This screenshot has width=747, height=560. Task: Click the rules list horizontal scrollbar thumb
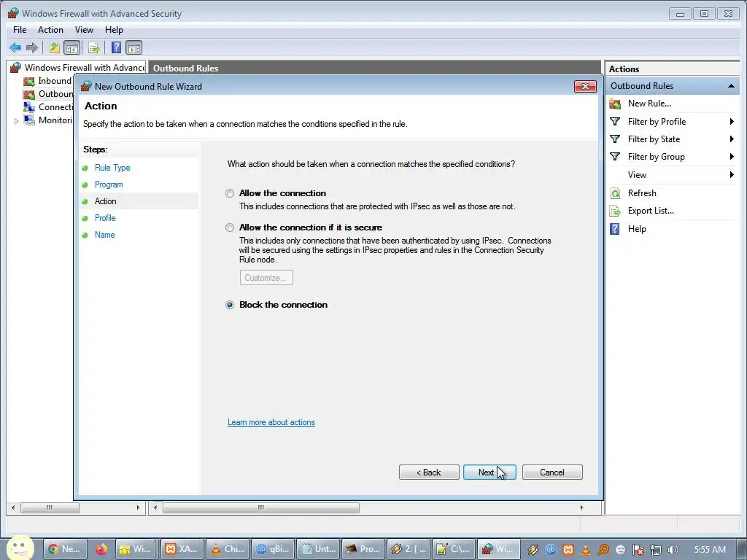(x=260, y=507)
